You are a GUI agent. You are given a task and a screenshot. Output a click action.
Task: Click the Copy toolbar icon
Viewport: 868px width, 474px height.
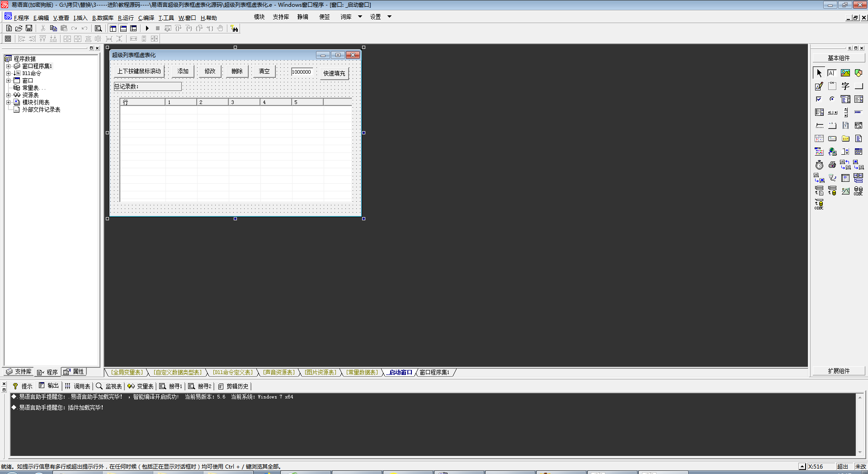pyautogui.click(x=53, y=28)
